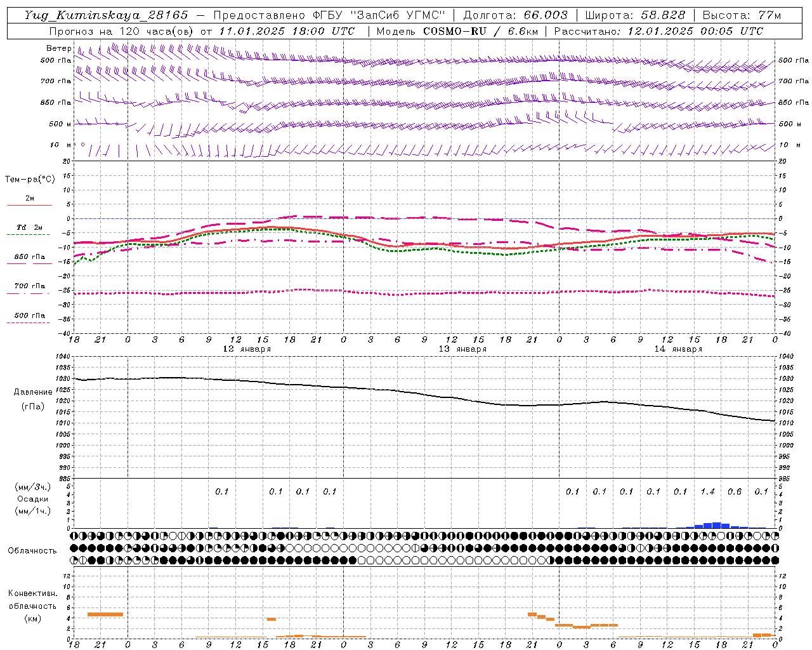The height and width of the screenshot is (650, 812).
Task: Click the '1.4' precipitation amount value
Action: click(707, 491)
